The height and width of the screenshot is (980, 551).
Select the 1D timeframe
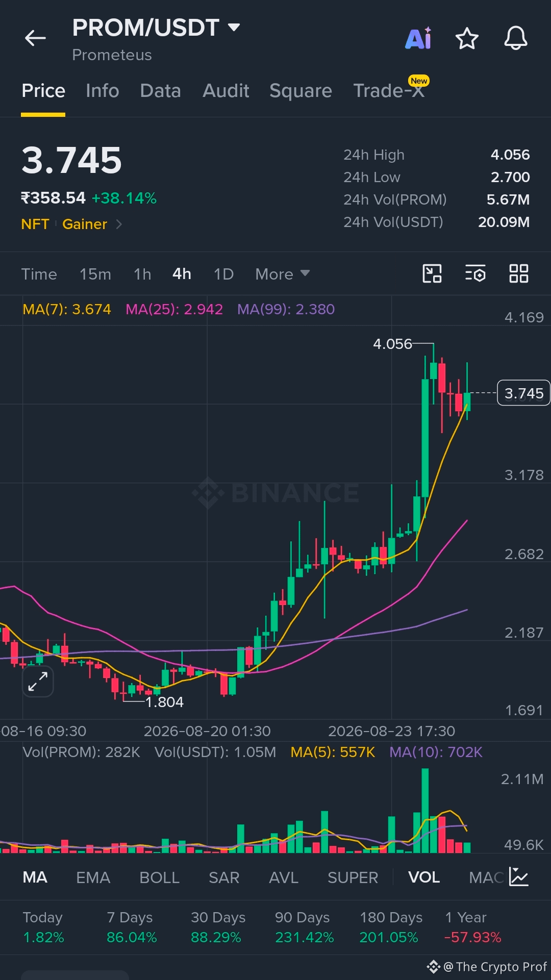tap(223, 274)
